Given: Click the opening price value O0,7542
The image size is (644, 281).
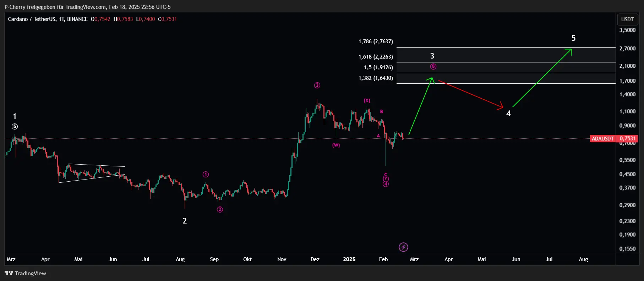Looking at the screenshot, I should click(100, 19).
